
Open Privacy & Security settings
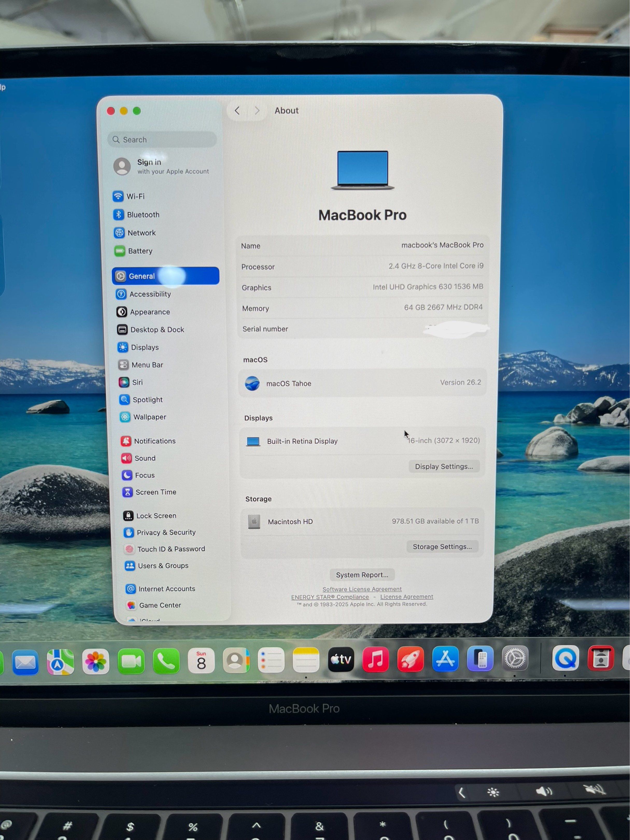tap(160, 533)
